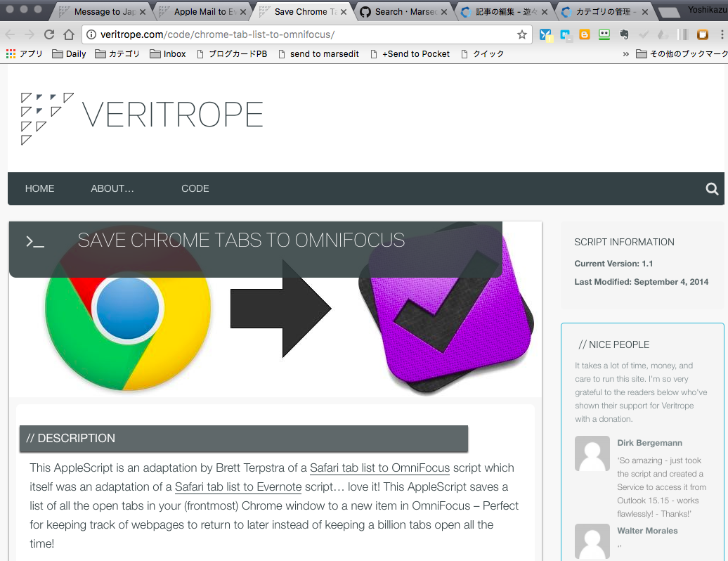Open the Safari tab list to OmniFocus link
This screenshot has height=561, width=728.
click(379, 468)
